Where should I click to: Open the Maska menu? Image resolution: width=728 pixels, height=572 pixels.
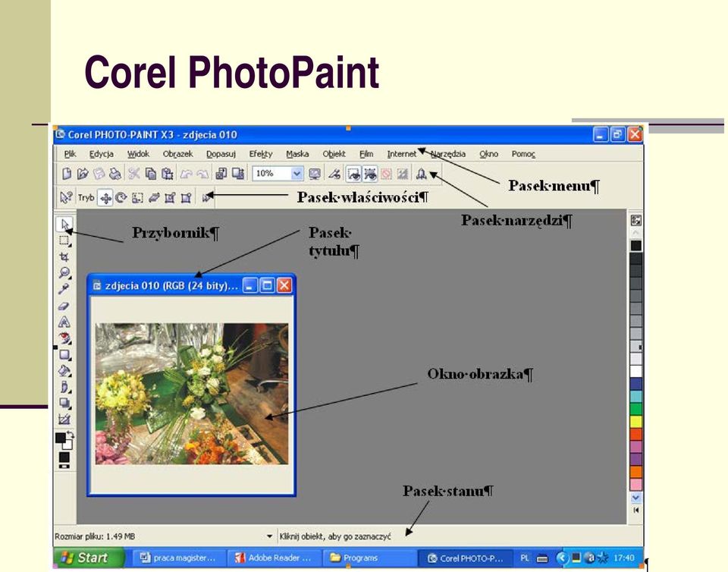(297, 154)
